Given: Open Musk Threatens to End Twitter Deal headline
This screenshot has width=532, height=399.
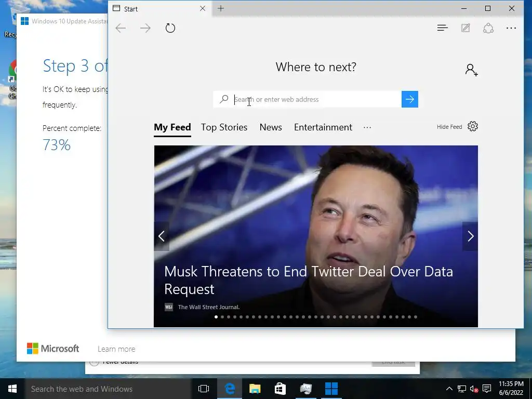Looking at the screenshot, I should pos(309,280).
